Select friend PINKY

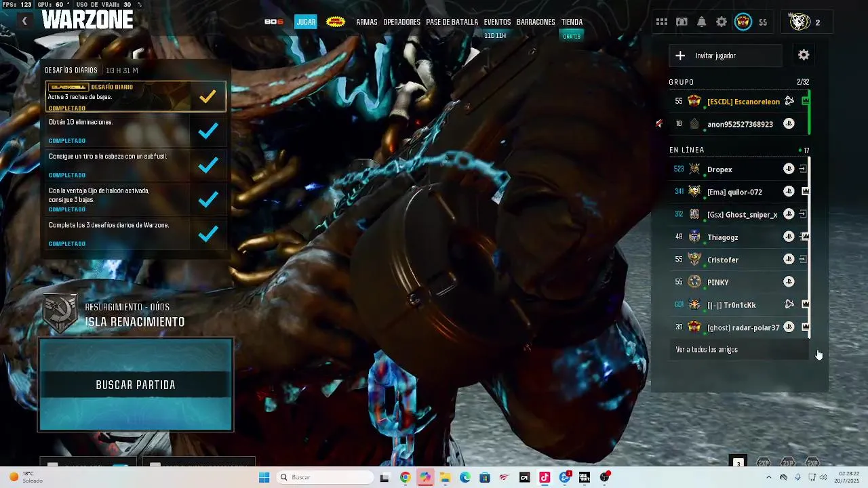pos(738,281)
